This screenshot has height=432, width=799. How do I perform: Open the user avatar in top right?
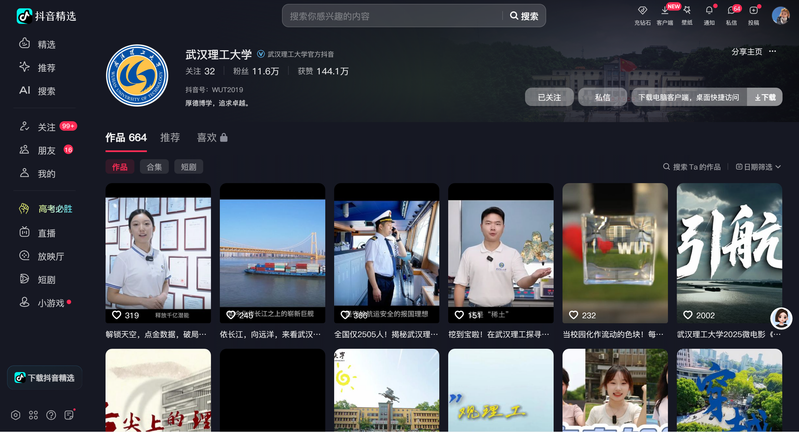[781, 15]
